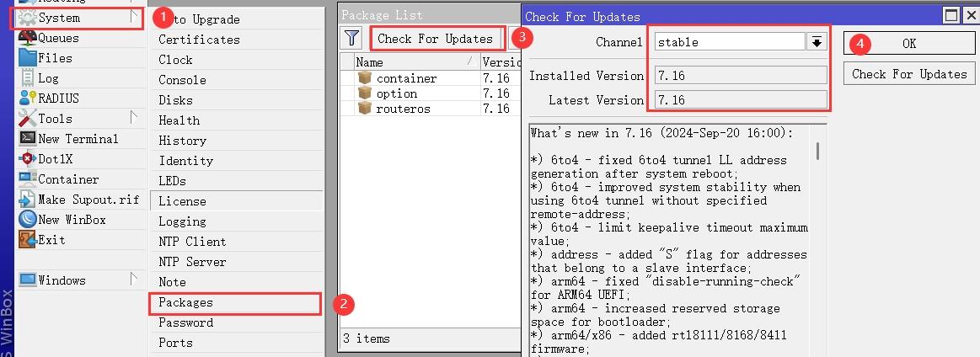Screen dimensions: 980x357
Task: Select Logging in the System submenu
Action: pyautogui.click(x=236, y=221)
